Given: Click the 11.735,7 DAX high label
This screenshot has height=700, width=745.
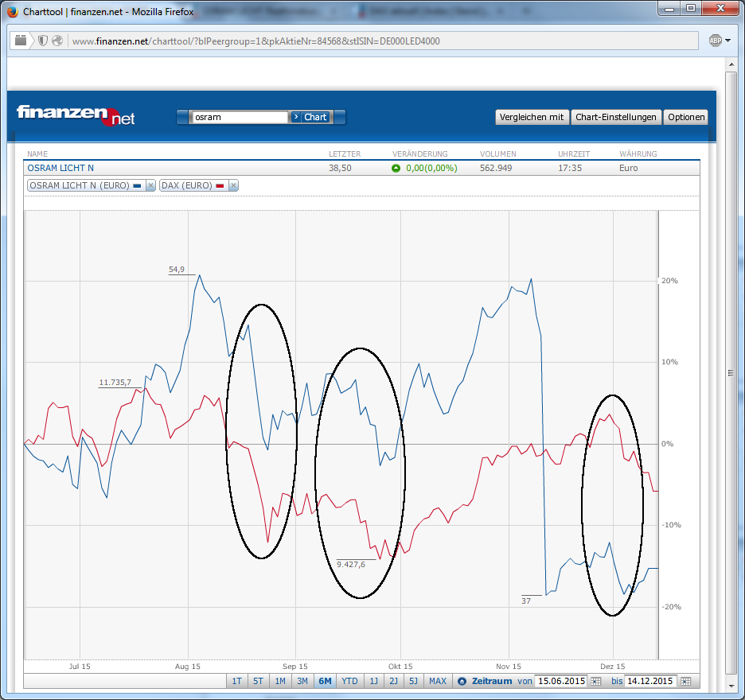Looking at the screenshot, I should [115, 383].
